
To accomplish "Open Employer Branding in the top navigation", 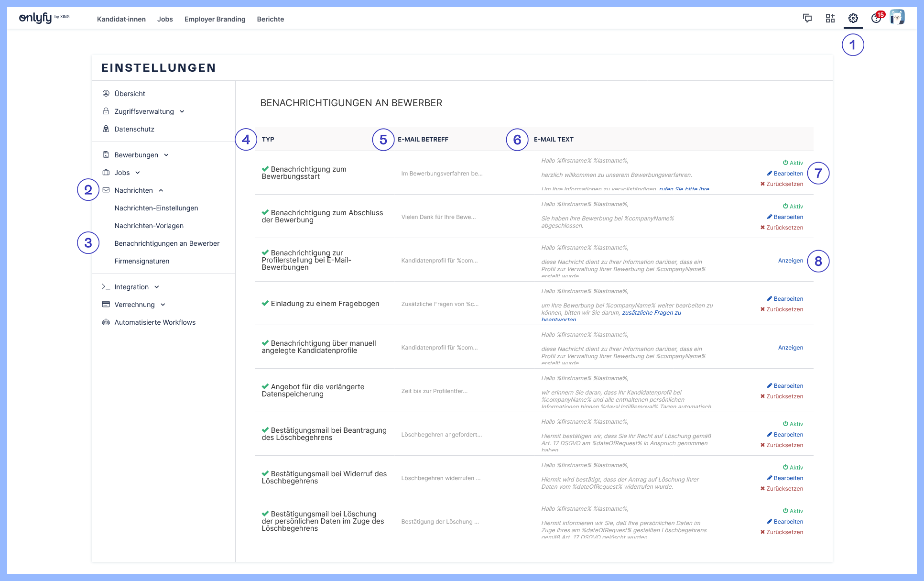I will pyautogui.click(x=215, y=19).
